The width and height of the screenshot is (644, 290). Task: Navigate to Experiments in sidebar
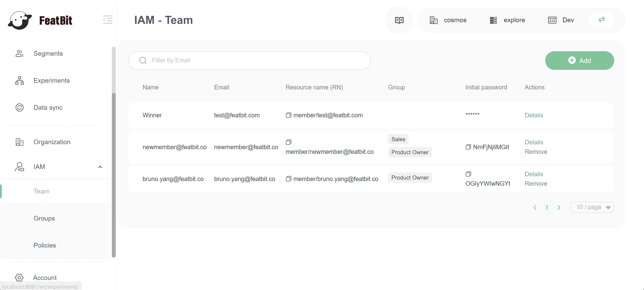click(51, 80)
